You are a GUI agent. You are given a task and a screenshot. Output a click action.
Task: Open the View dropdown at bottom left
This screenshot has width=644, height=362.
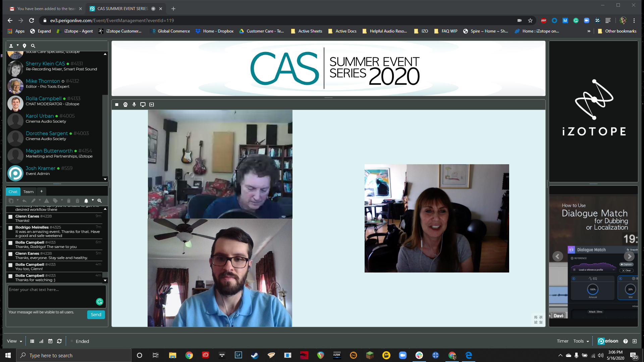tap(14, 341)
